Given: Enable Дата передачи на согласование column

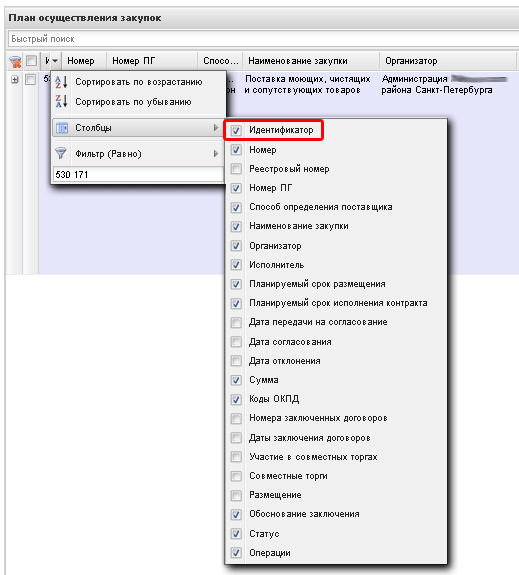Looking at the screenshot, I should click(236, 322).
